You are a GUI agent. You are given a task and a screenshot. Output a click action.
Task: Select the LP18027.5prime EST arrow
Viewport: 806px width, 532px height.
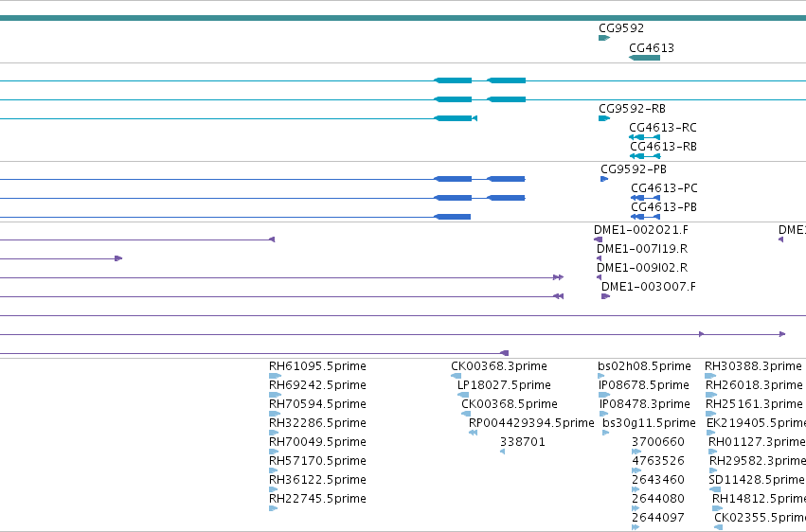462,395
